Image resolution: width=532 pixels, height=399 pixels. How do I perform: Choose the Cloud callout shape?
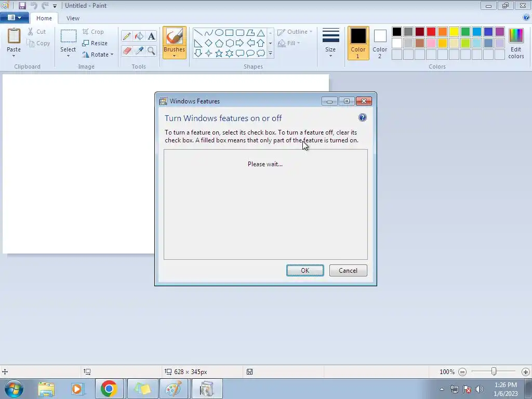pos(261,54)
